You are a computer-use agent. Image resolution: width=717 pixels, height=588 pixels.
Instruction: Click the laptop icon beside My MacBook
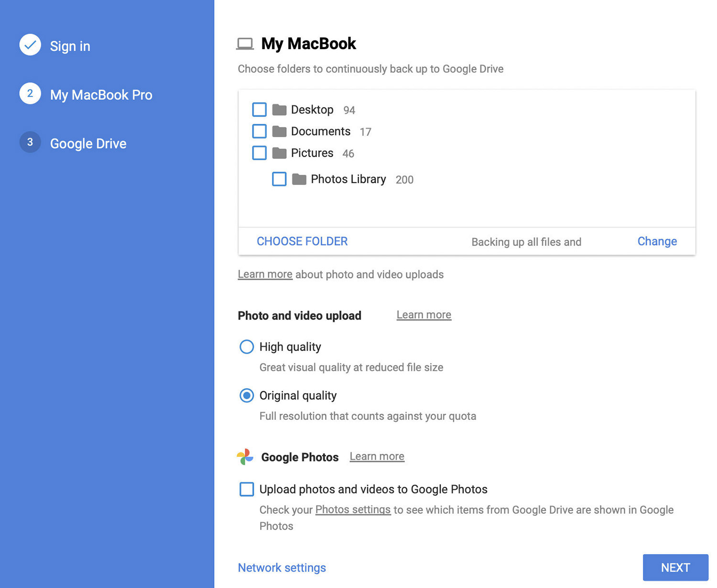(x=245, y=44)
